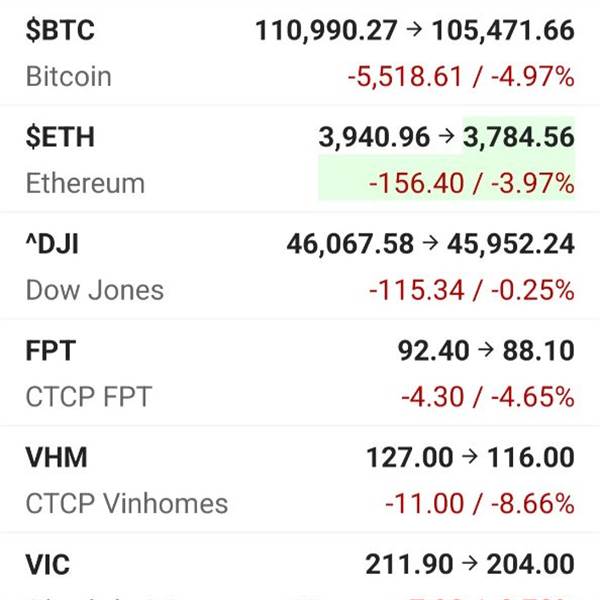Tap the Ethereum name label
Viewport: 600px width, 600px height.
85,184
